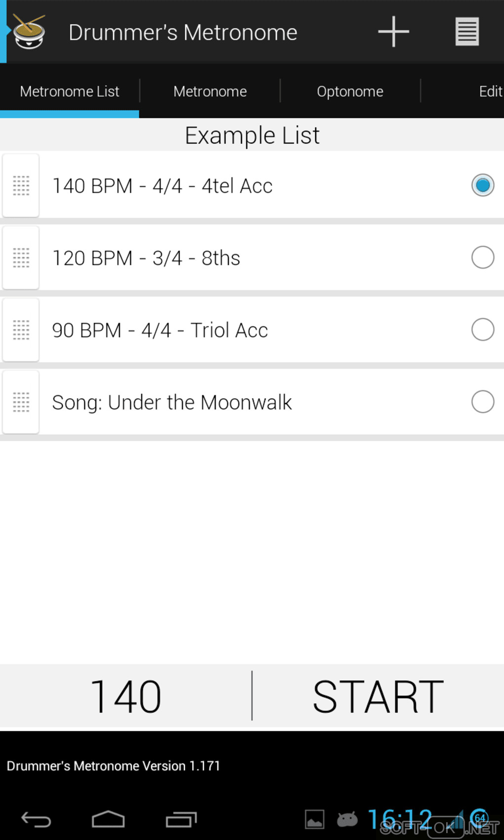The width and height of the screenshot is (504, 840).
Task: Switch to the Metronome tab
Action: (x=210, y=91)
